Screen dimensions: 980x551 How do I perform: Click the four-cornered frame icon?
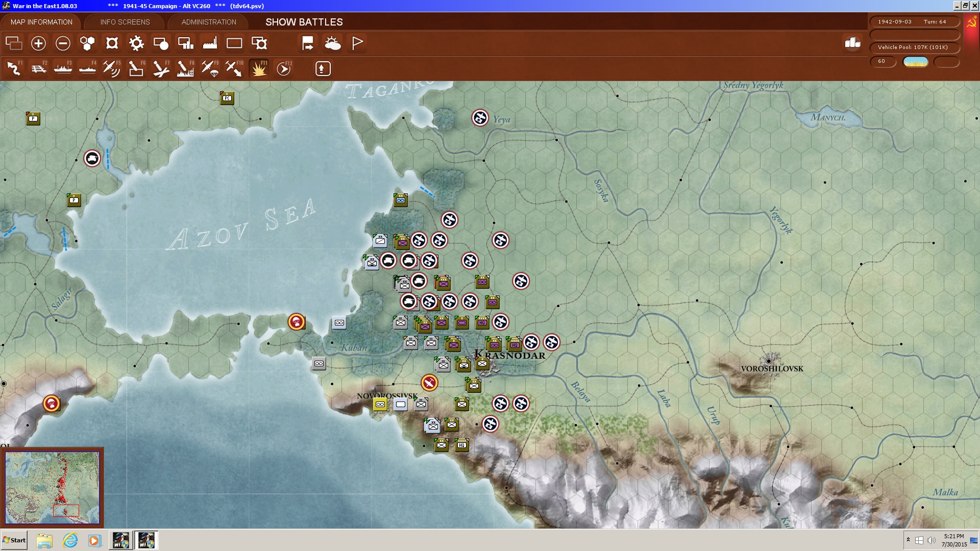click(112, 43)
